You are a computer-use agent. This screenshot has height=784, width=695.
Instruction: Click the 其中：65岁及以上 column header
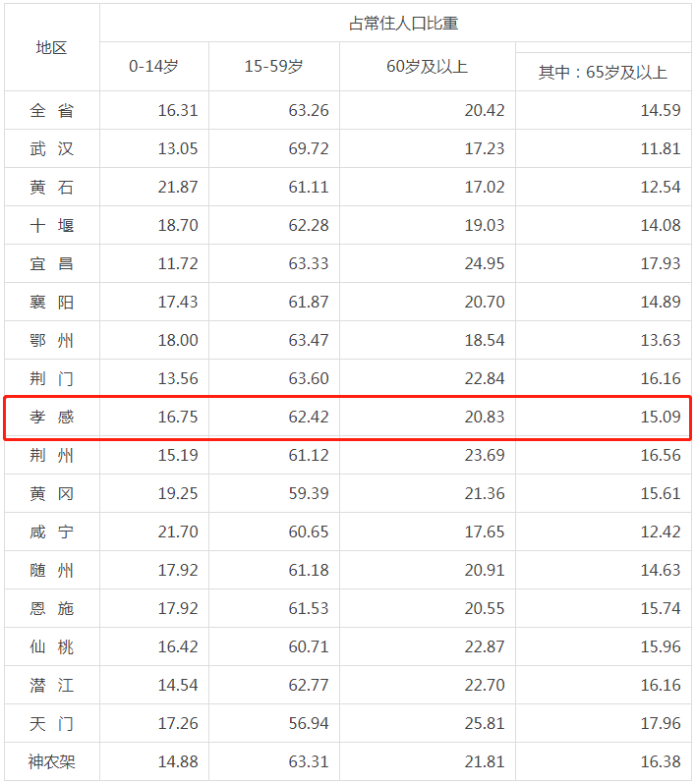click(602, 72)
